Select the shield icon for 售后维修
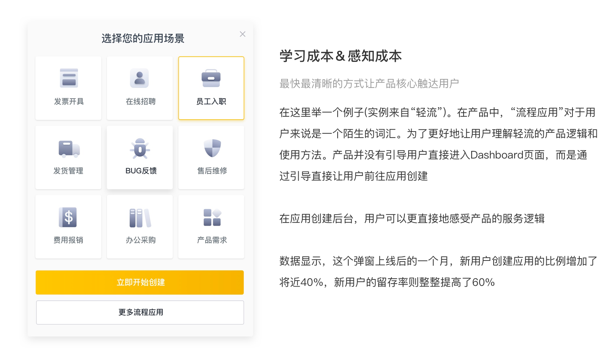Screen dimensions: 607x364 click(x=212, y=148)
